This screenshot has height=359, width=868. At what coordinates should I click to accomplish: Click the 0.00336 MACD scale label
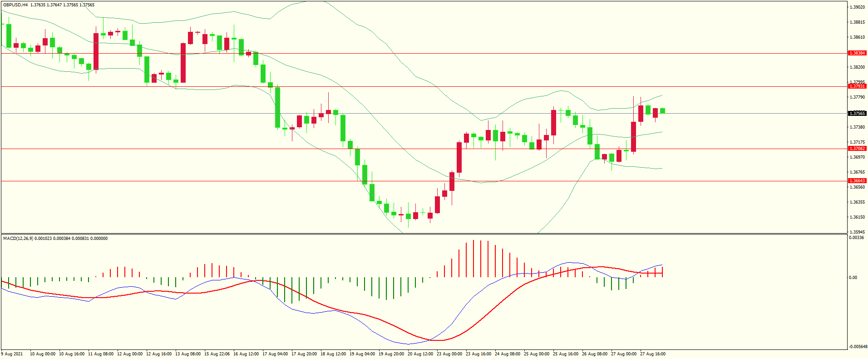click(x=856, y=238)
